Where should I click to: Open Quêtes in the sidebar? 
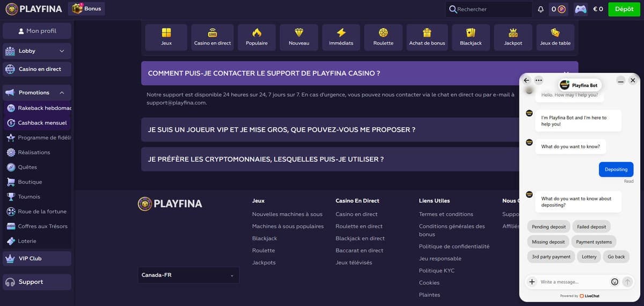click(38, 167)
